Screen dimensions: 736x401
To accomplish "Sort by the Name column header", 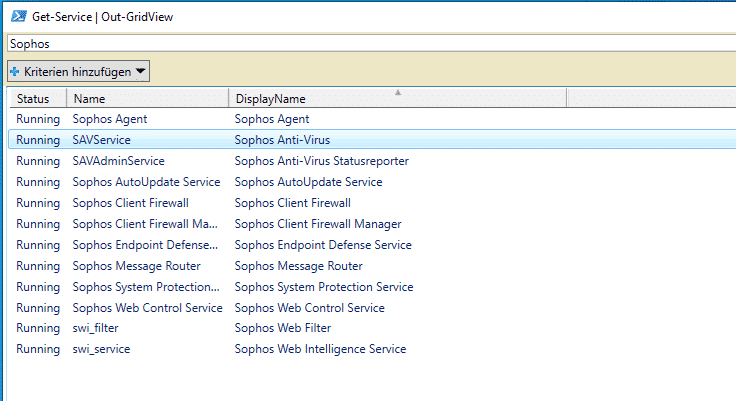I will [x=147, y=99].
